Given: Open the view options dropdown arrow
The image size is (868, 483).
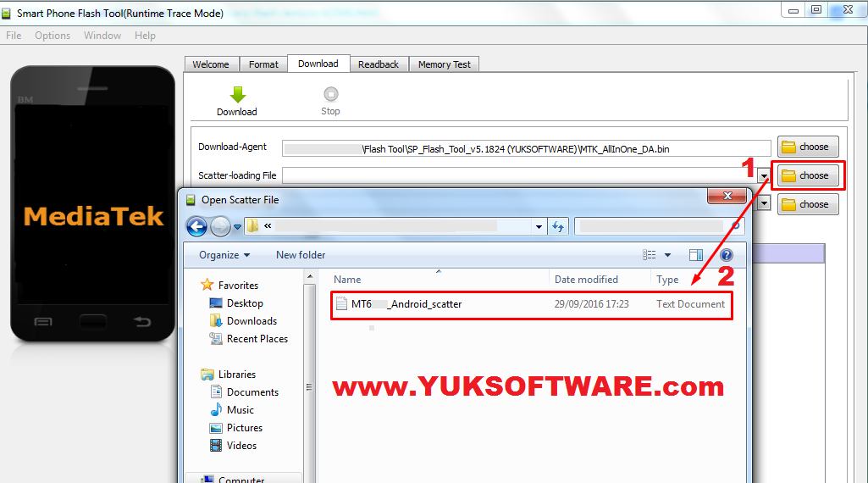Looking at the screenshot, I should (x=667, y=255).
